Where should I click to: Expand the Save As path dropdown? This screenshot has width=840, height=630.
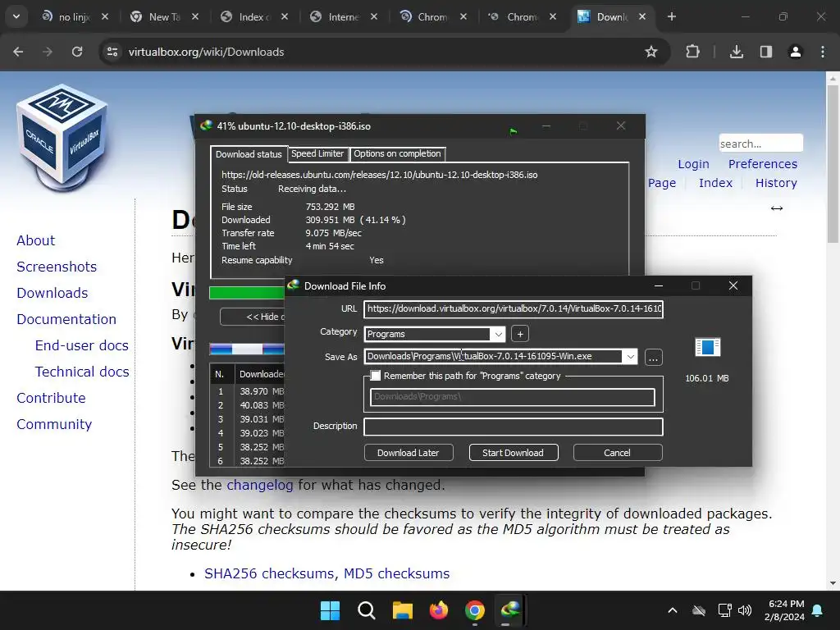point(631,356)
